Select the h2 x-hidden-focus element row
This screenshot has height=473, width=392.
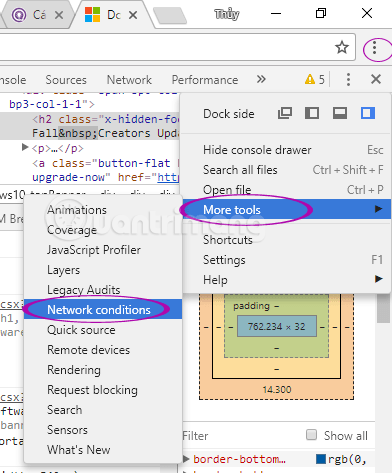(x=89, y=126)
